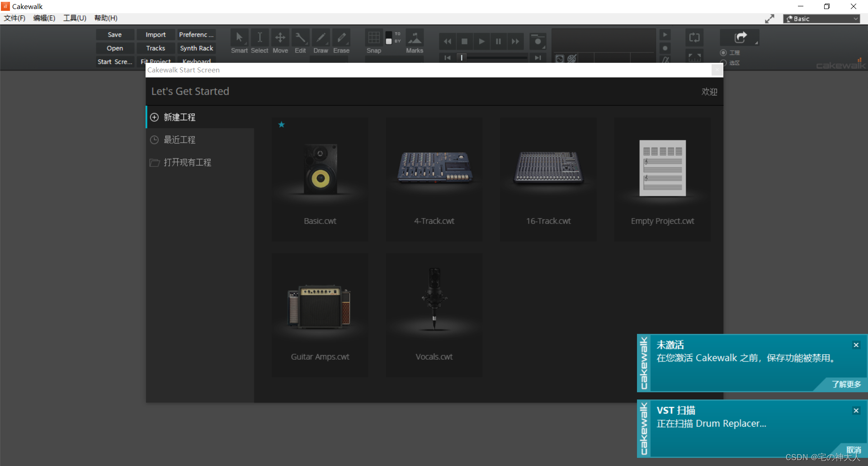Close the 未激活 notification
The height and width of the screenshot is (466, 868).
pyautogui.click(x=856, y=345)
